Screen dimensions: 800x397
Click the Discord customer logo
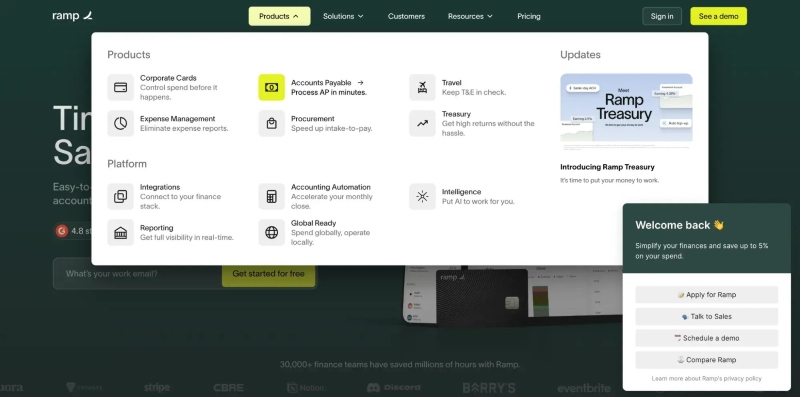pos(394,388)
